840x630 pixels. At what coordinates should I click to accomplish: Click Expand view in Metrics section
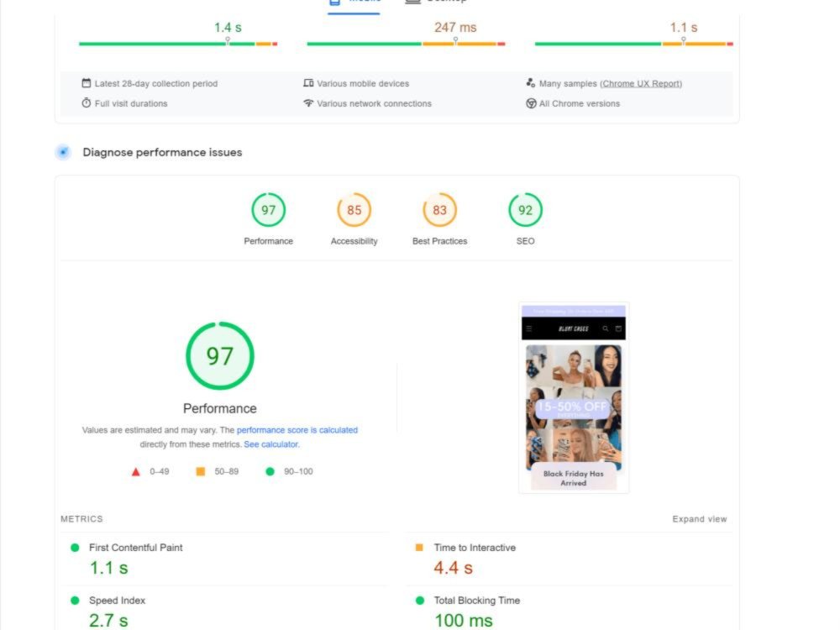click(700, 519)
